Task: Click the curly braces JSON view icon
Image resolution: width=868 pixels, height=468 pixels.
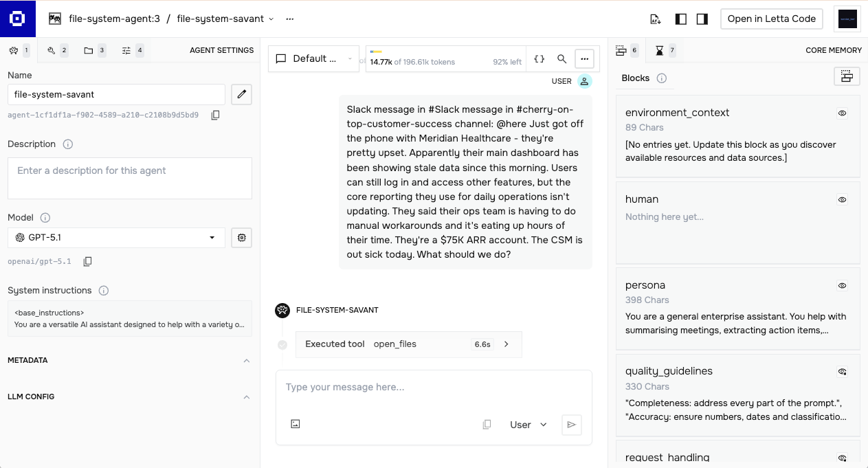Action: (x=539, y=59)
